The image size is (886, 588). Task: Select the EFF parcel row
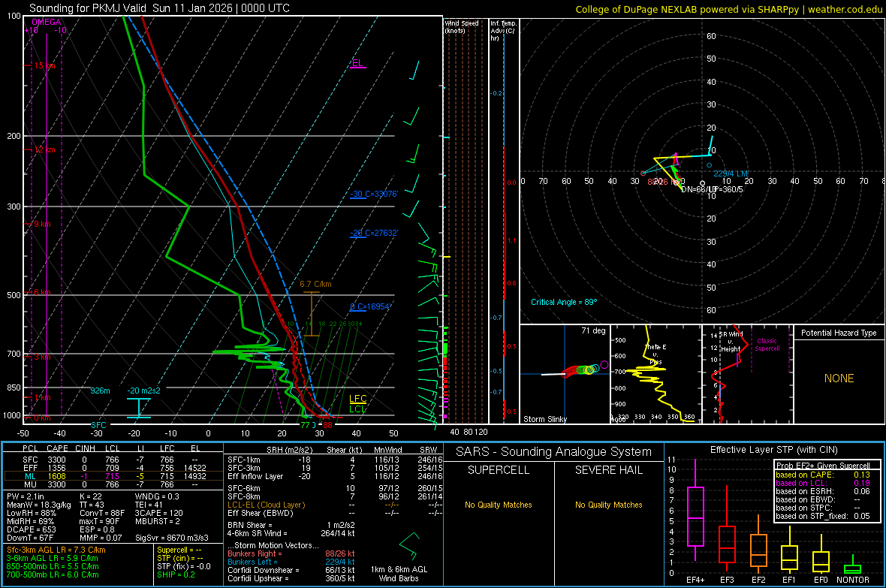point(113,468)
